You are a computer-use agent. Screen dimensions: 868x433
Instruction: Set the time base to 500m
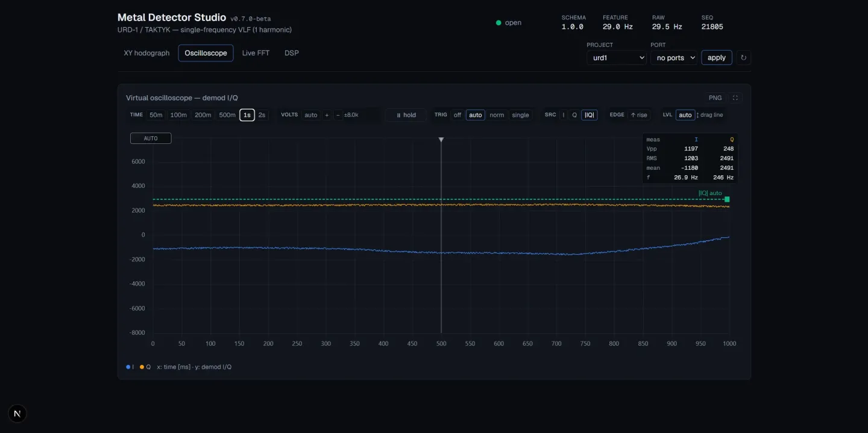point(227,115)
